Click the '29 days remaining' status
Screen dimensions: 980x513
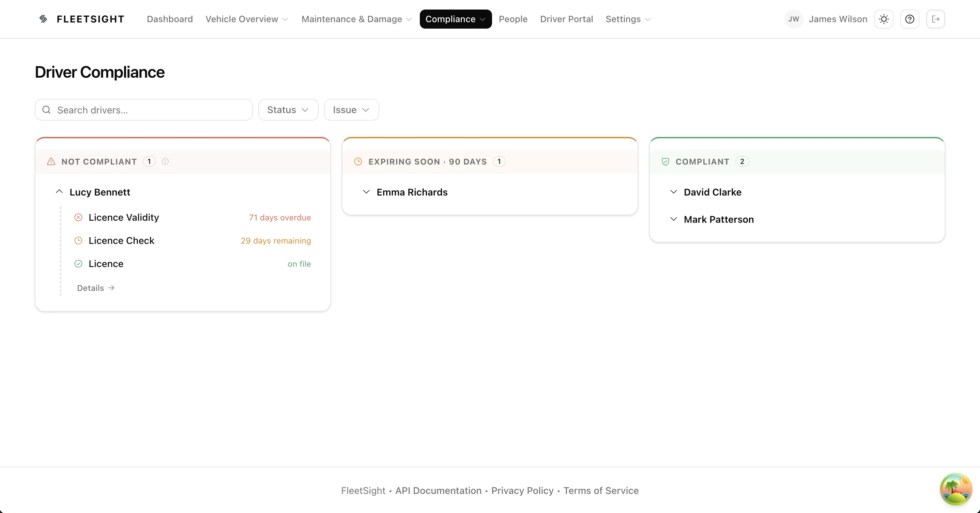tap(276, 241)
